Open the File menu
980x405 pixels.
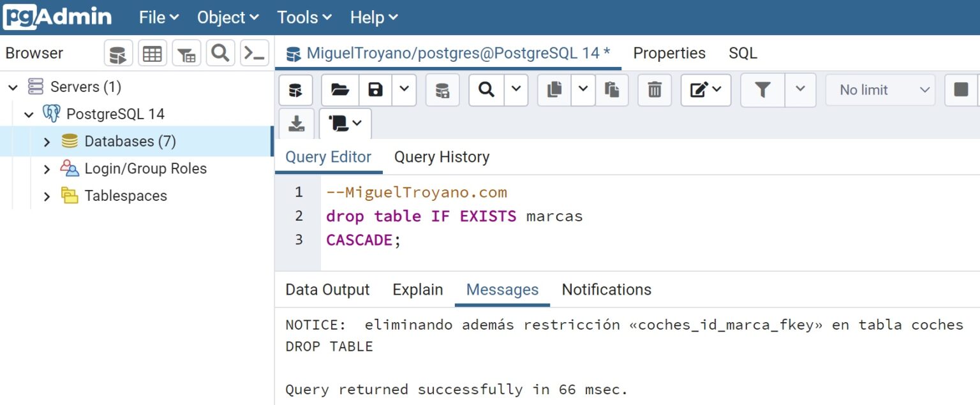(159, 18)
